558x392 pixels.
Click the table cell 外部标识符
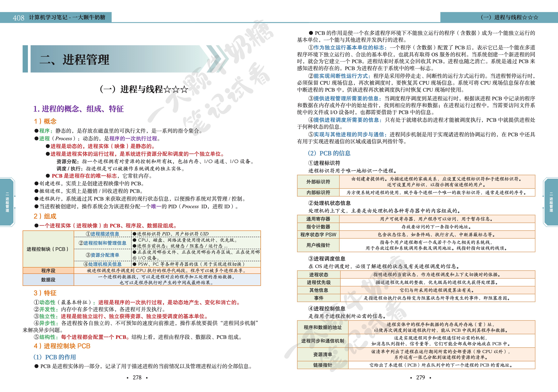[x=318, y=182]
